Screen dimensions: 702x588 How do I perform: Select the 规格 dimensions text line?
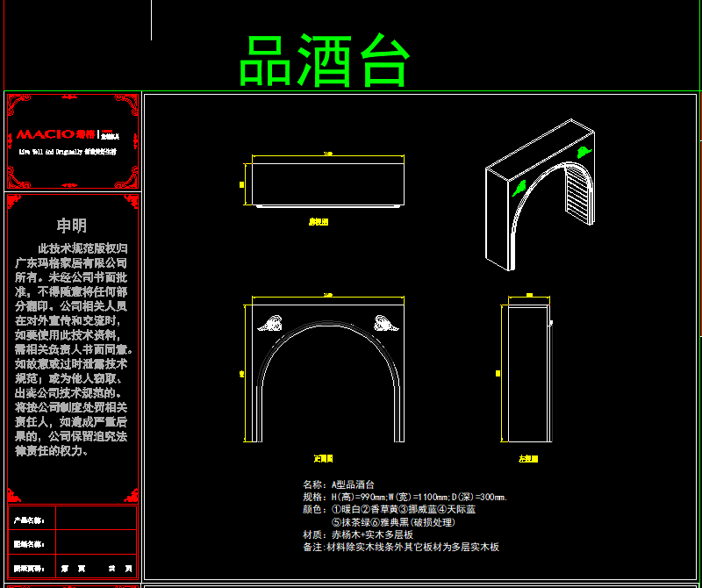coord(405,497)
